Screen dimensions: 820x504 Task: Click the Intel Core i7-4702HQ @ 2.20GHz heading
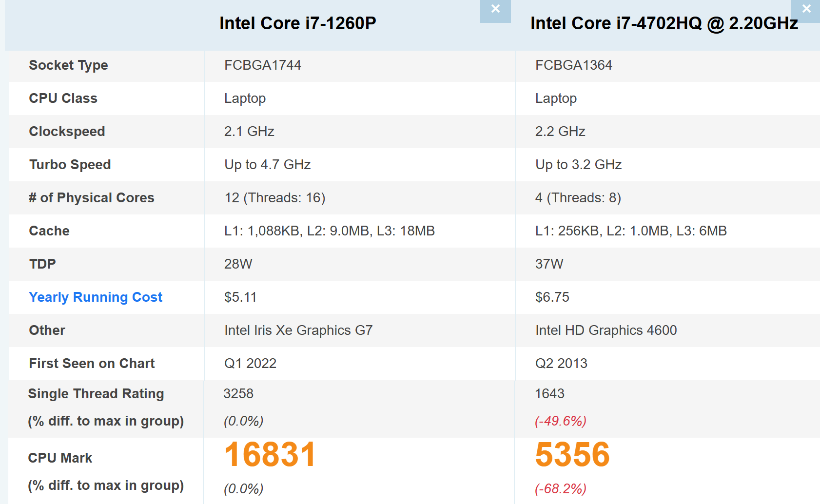[x=664, y=23]
